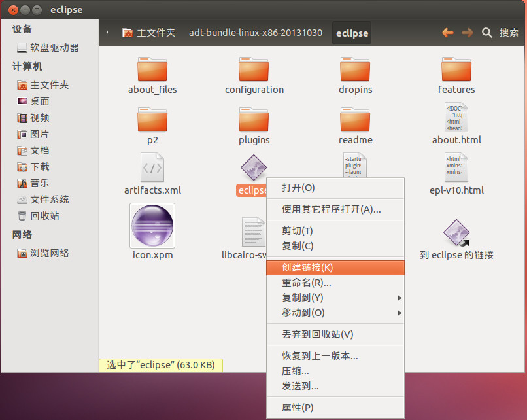Select the about.html file icon

[x=456, y=117]
